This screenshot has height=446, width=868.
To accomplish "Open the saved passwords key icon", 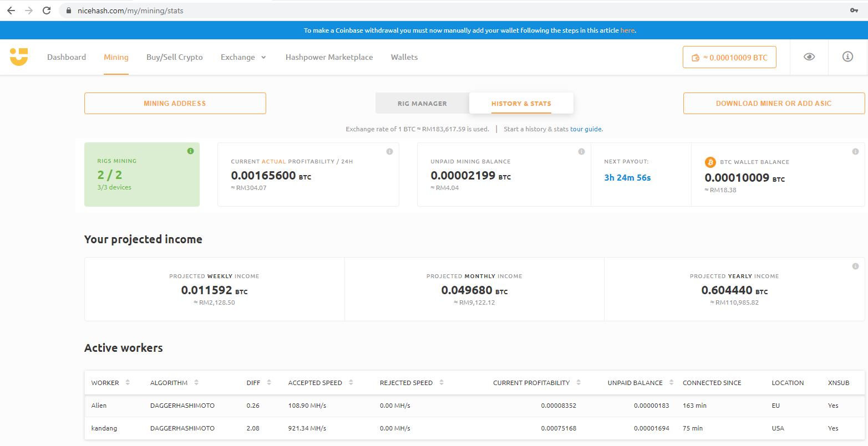I will tap(854, 11).
